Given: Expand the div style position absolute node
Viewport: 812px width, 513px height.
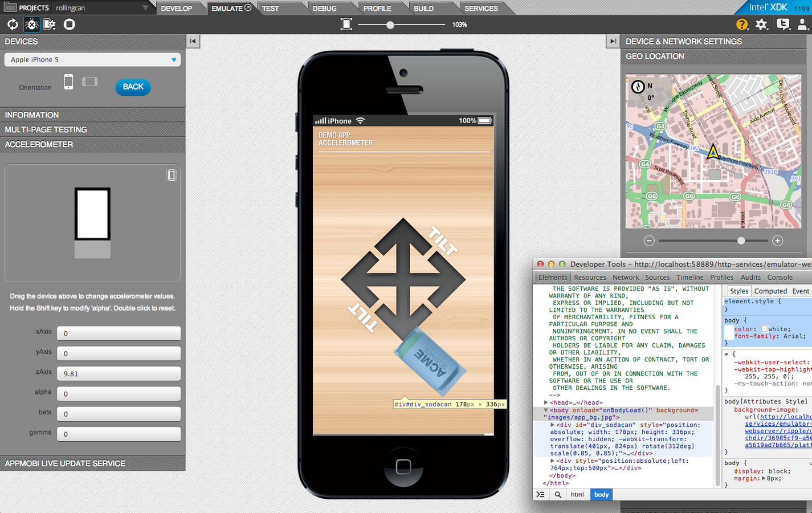Looking at the screenshot, I should [552, 461].
